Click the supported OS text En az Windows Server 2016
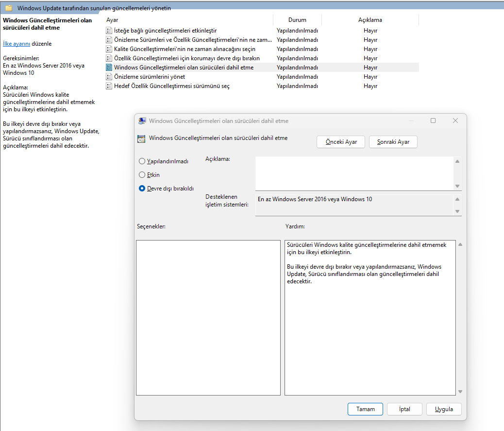The height and width of the screenshot is (431, 504). [315, 199]
